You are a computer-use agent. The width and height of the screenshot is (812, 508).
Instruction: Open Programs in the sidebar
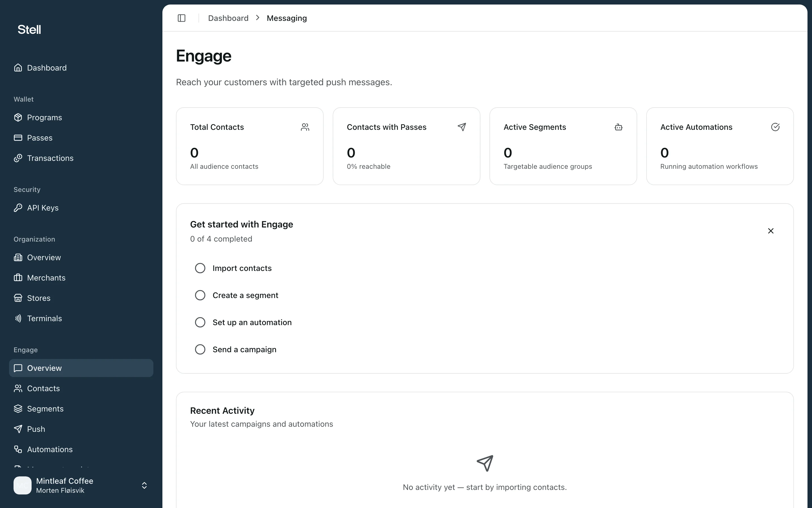pos(81,118)
